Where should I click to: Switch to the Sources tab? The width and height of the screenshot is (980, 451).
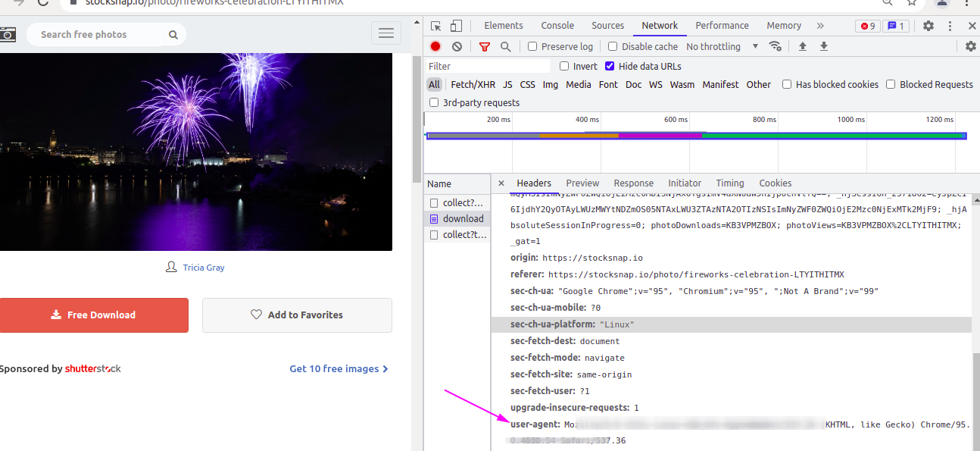608,26
